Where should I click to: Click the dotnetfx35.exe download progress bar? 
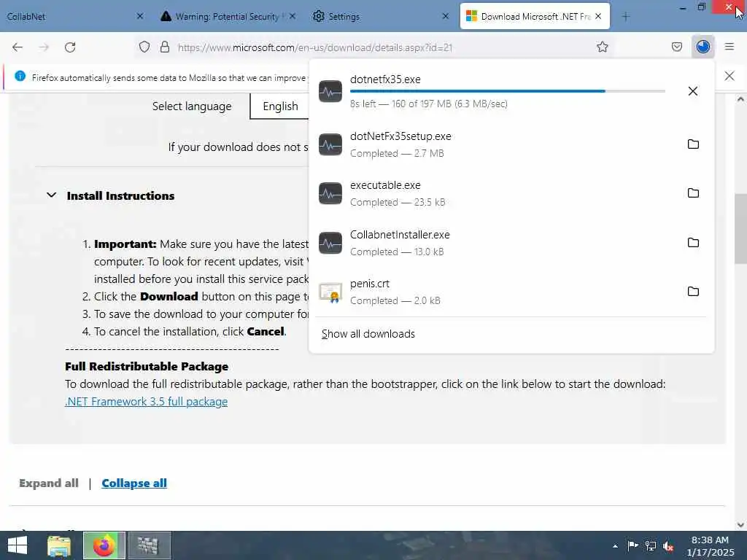[x=508, y=91]
